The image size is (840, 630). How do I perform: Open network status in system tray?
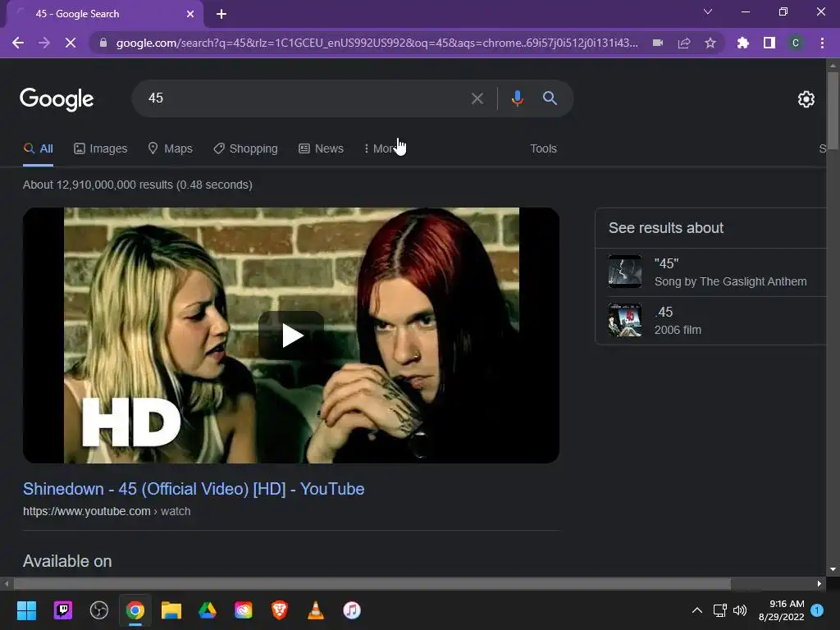(719, 610)
